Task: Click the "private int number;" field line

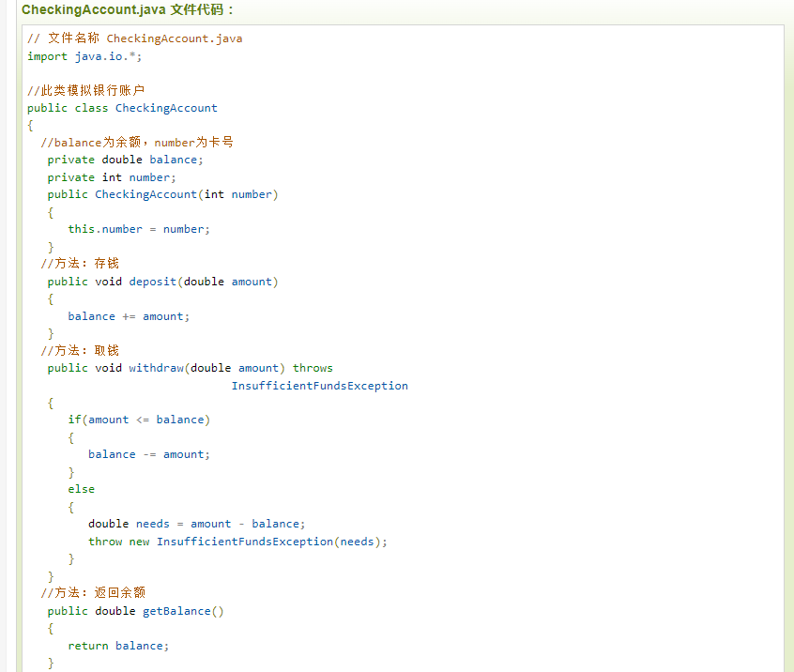Action: 112,177
